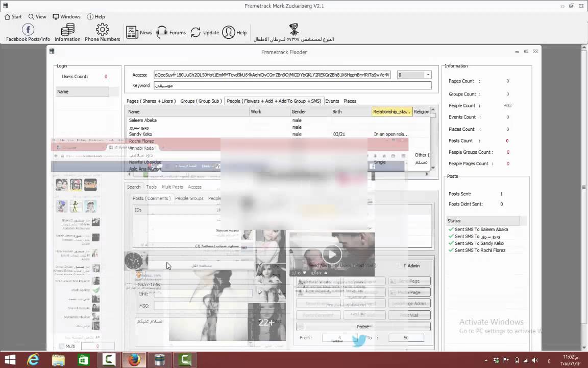This screenshot has height=368, width=588.
Task: Select status Sent SMS To Rochi Florez
Action: pyautogui.click(x=477, y=250)
